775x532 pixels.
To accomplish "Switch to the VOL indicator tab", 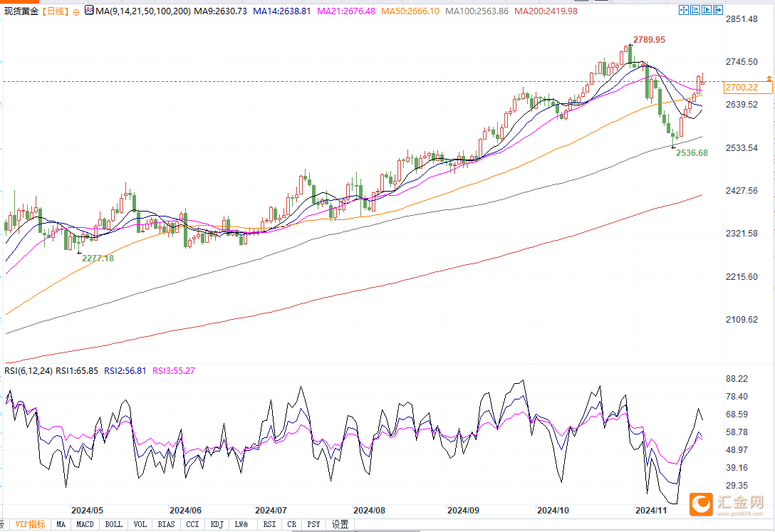I will click(140, 525).
